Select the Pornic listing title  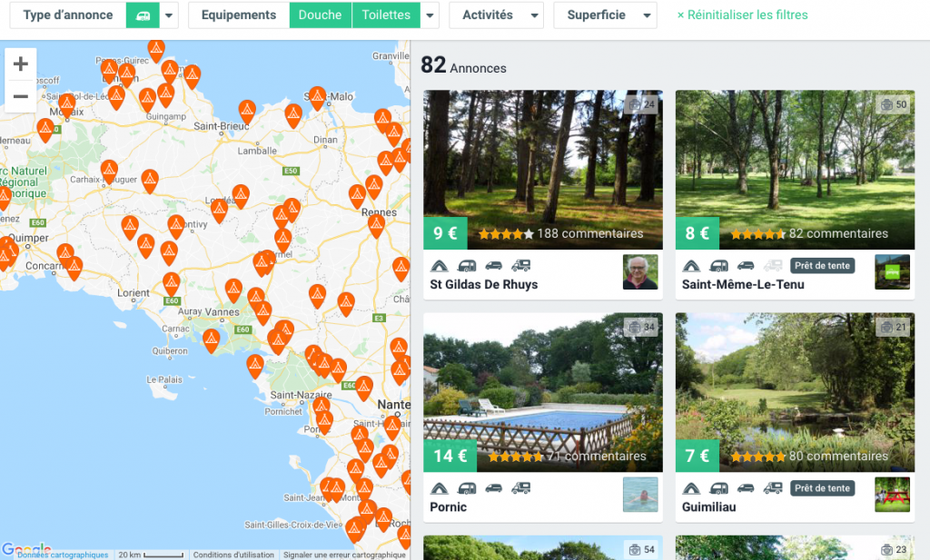coord(449,507)
